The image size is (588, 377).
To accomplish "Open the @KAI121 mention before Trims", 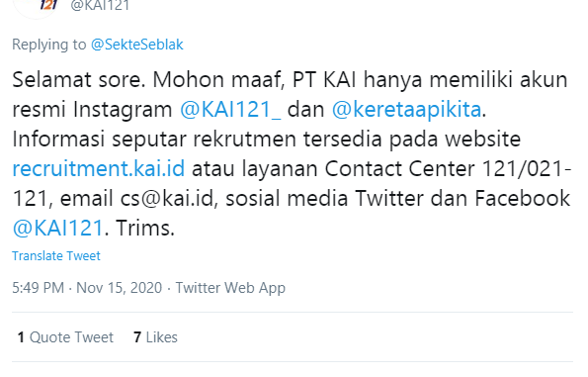I will pos(57,228).
